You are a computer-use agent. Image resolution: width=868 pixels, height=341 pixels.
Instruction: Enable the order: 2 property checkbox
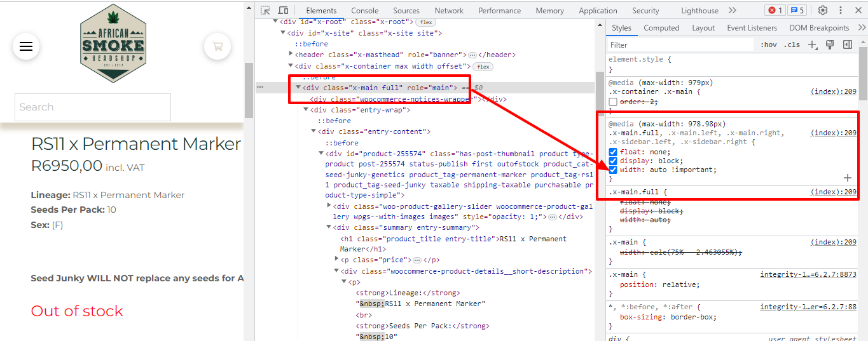point(613,102)
